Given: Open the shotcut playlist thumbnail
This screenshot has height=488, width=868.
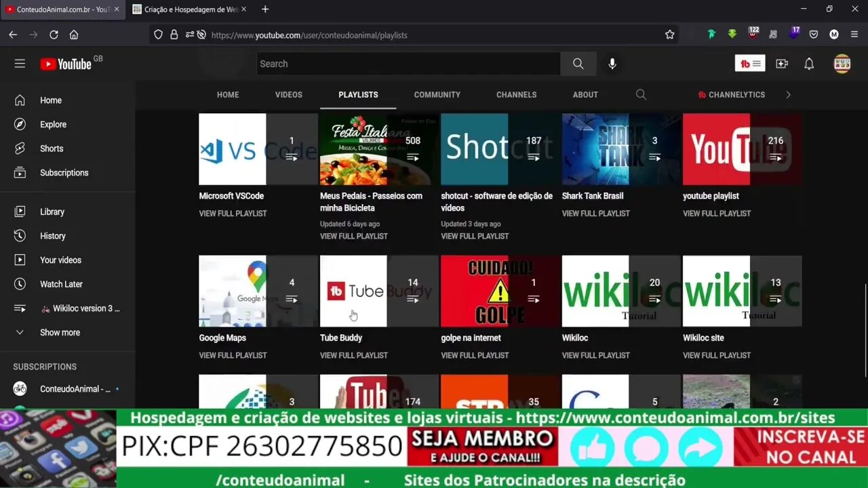Looking at the screenshot, I should [x=500, y=149].
